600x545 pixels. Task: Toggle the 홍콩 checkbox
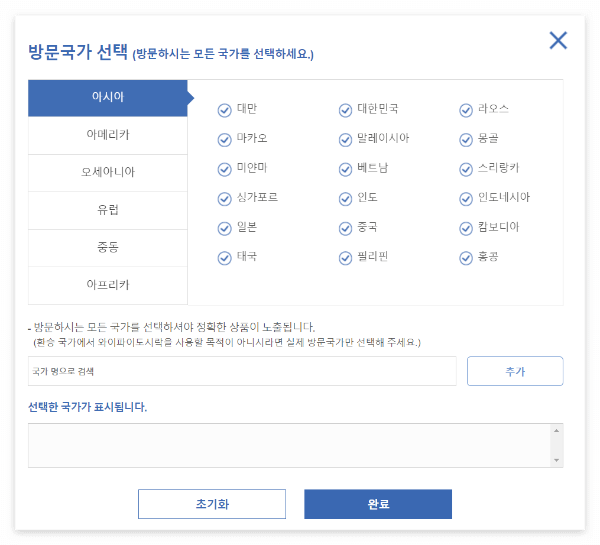coord(466,258)
